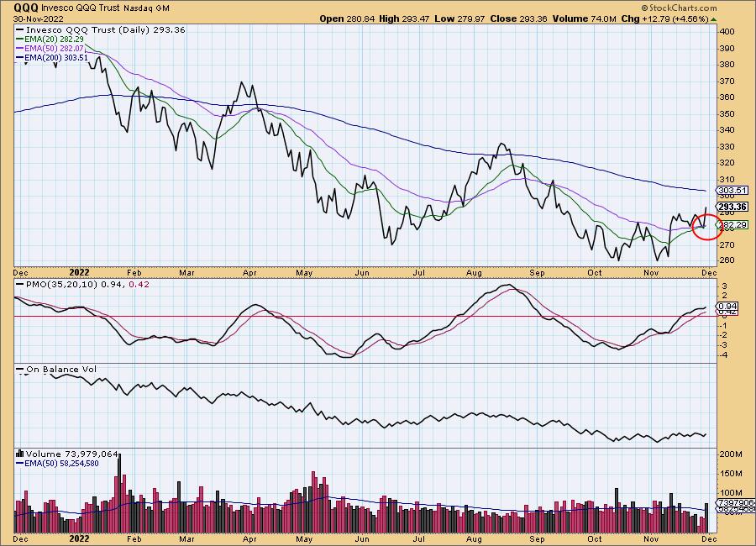The height and width of the screenshot is (546, 756).
Task: Click the EMA(20) 282.29 legend entry
Action: [50, 39]
